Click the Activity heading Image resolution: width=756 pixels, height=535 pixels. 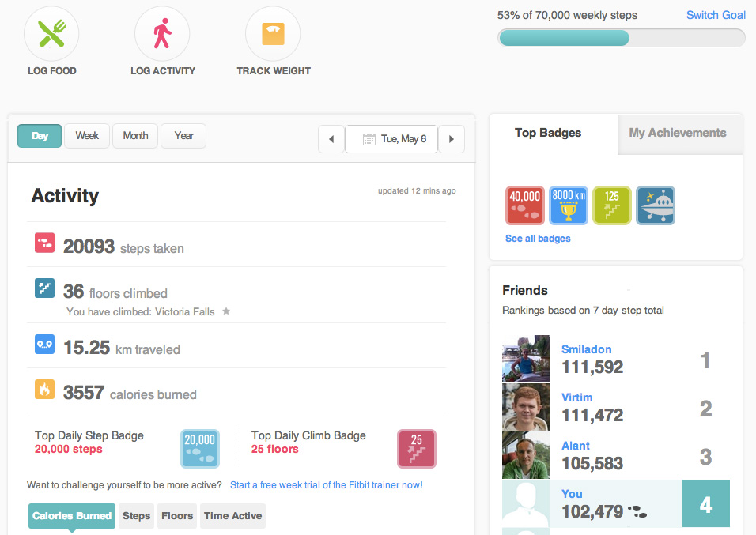65,196
